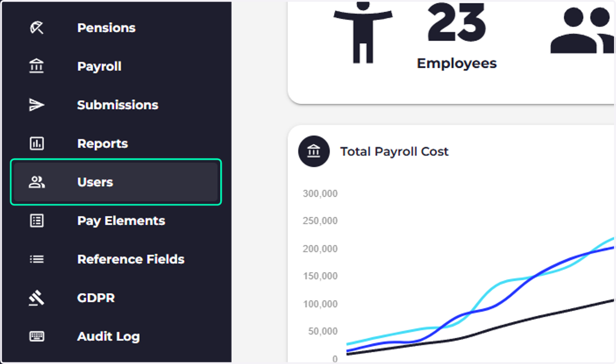Screen dimensions: 616x364
Task: Click the 150,000 axis label
Action: (320, 276)
